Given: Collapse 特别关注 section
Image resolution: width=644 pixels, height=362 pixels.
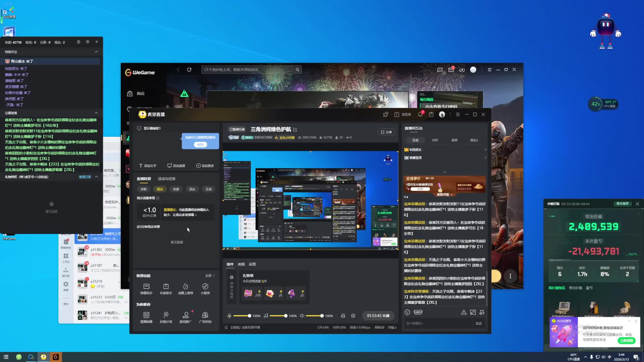Looking at the screenshot, I should point(96,52).
